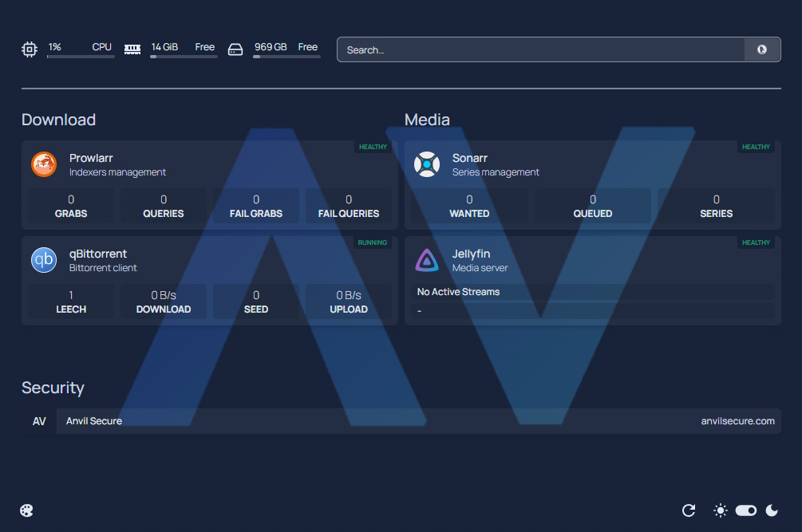Click the memory RAM icon
Image resolution: width=802 pixels, height=532 pixels.
tap(132, 49)
